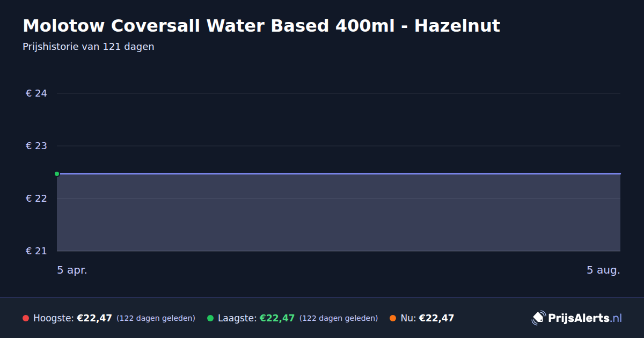The image size is (644, 338).
Task: Click the 5 apr. date label
Action: point(72,270)
